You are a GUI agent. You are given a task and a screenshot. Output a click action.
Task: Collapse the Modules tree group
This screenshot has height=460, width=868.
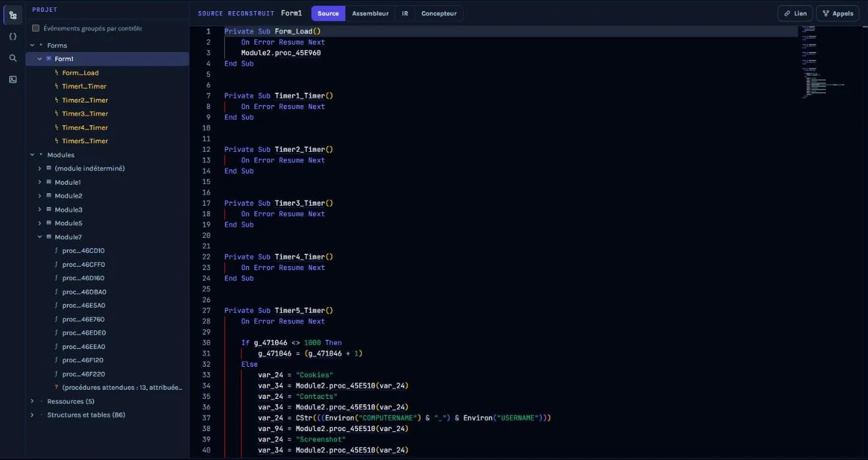pos(32,155)
